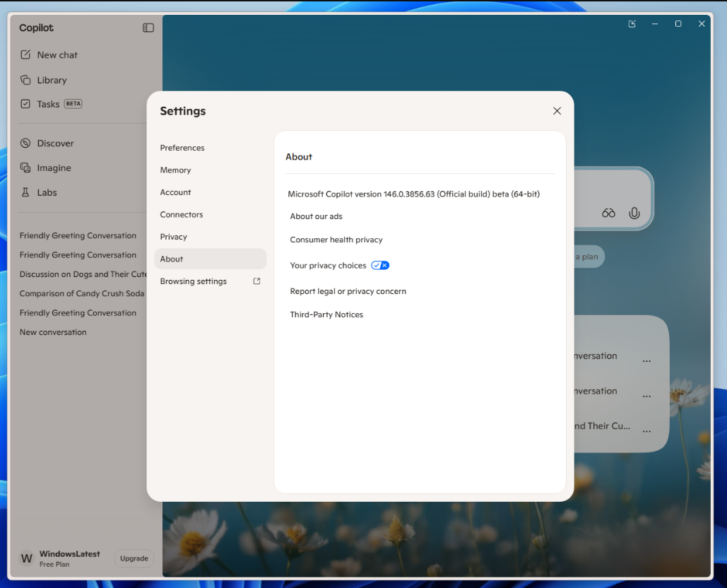This screenshot has width=727, height=588.
Task: Click the binoculars icon in chat box
Action: click(608, 213)
